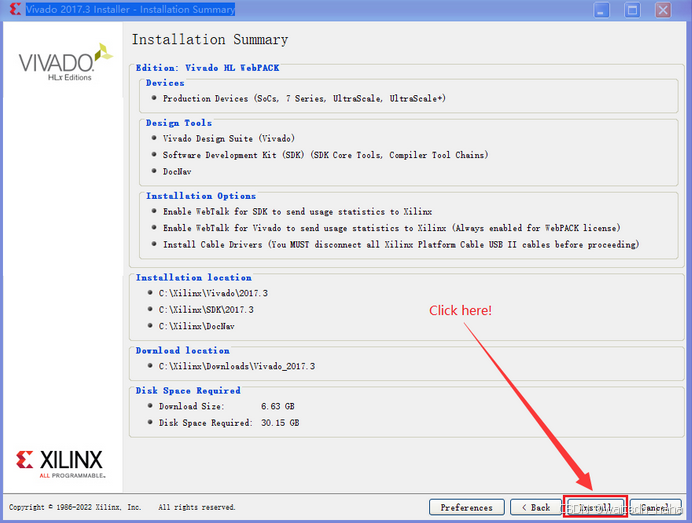
Task: Click the Xilinx All Programmable logo
Action: coord(60,464)
